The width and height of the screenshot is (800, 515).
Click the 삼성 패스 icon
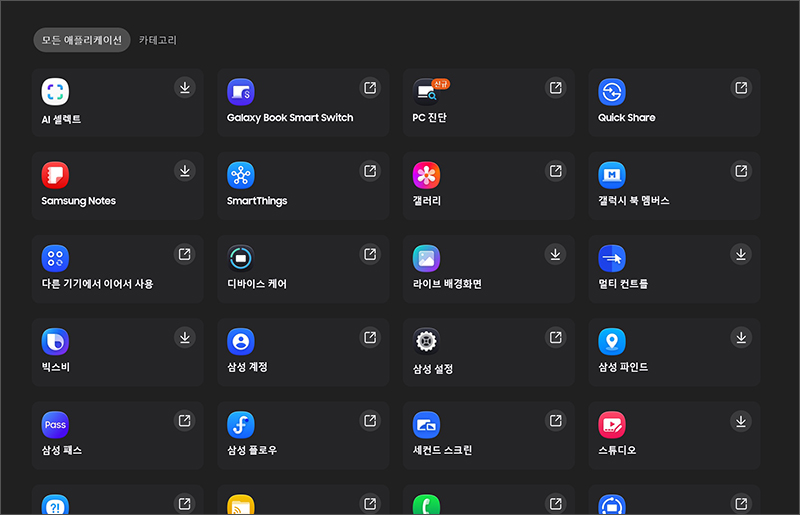55,424
